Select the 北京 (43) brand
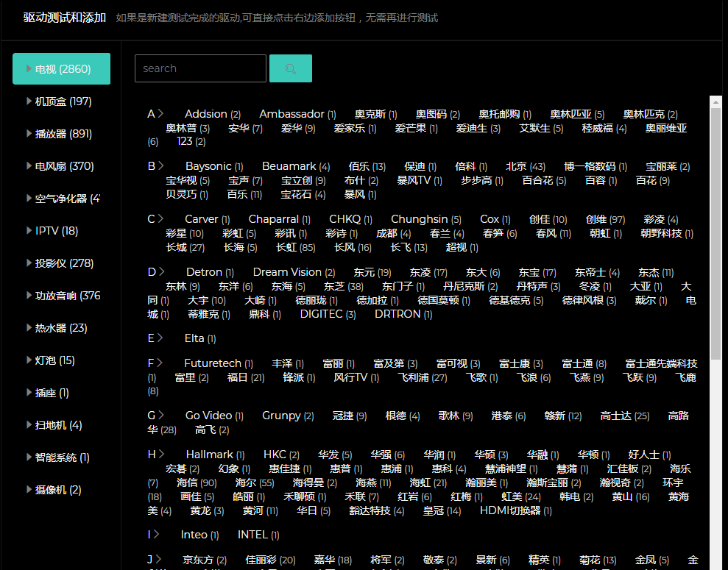Viewport: 728px width, 570px height. pyautogui.click(x=526, y=166)
